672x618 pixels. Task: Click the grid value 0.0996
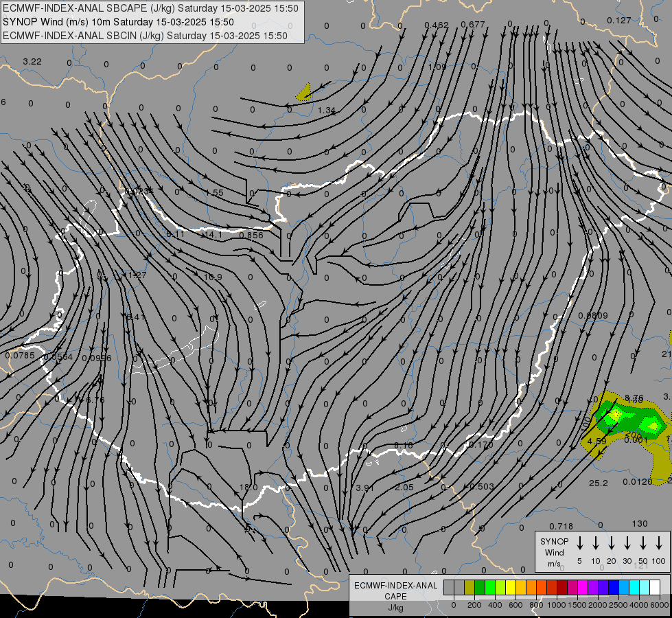96,358
